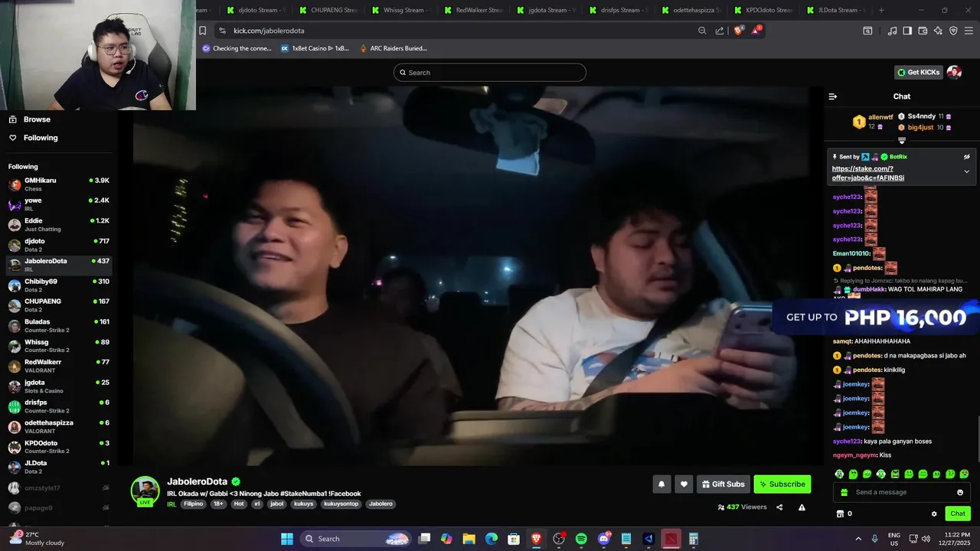Click the Gift Subs button

723,484
